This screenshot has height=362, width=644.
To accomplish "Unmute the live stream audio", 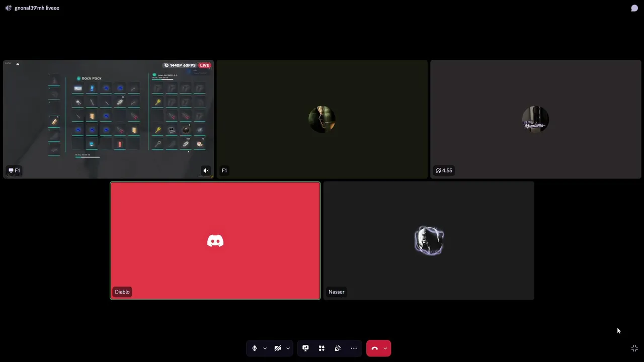I will click(x=206, y=171).
